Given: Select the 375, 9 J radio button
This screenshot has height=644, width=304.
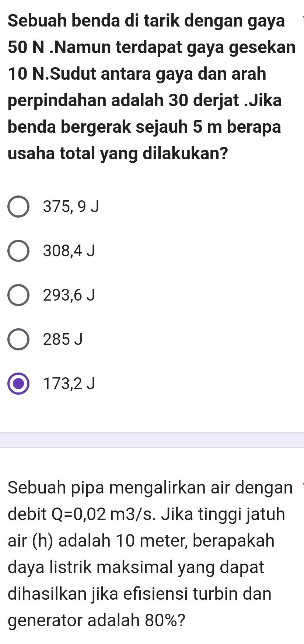Looking at the screenshot, I should pyautogui.click(x=18, y=207).
